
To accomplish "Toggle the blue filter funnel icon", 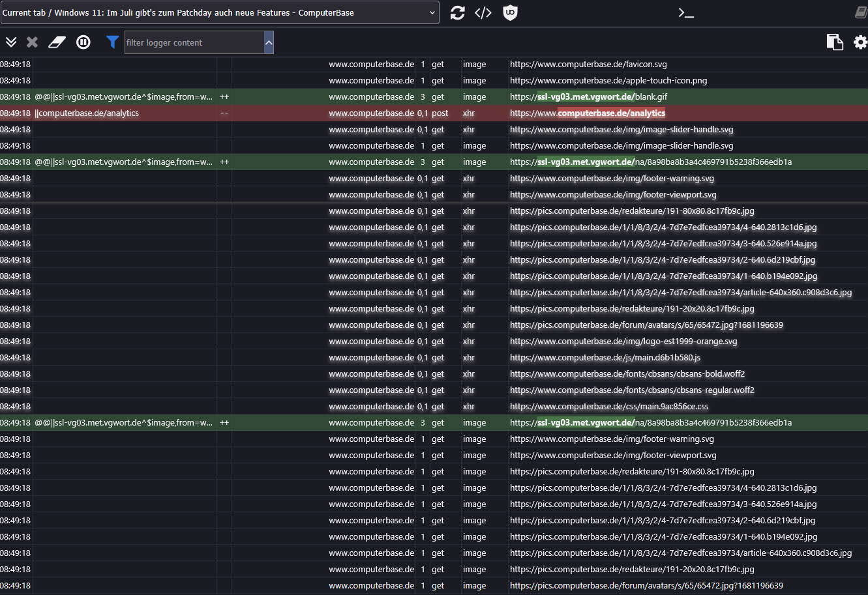I will point(113,42).
